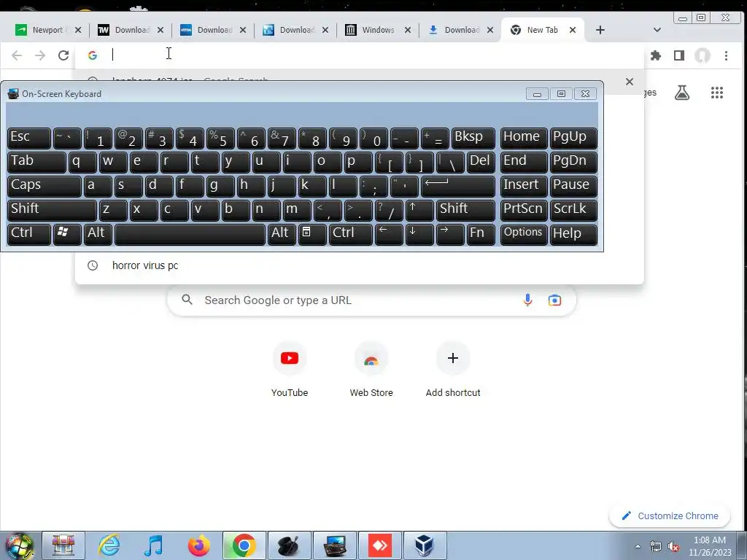Click the Del key
Image resolution: width=747 pixels, height=560 pixels.
(481, 162)
